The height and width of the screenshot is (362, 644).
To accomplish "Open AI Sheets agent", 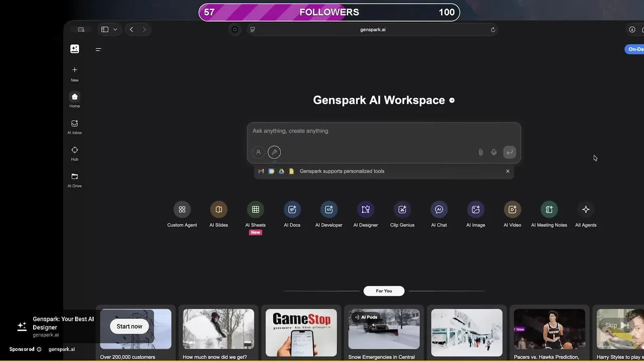I will pos(256,210).
